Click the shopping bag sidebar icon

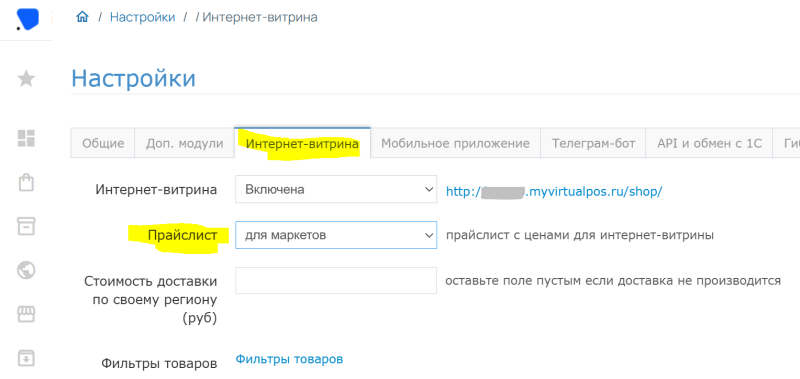coord(26,183)
